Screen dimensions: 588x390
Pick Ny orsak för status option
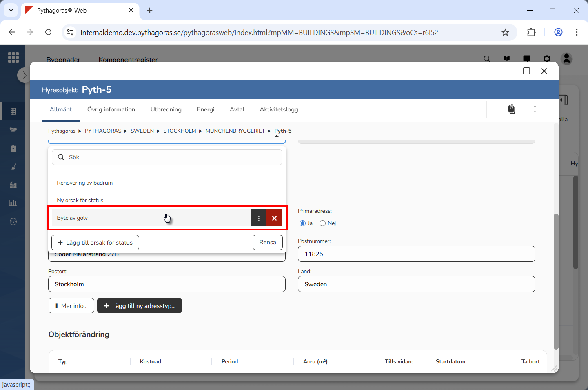coord(80,201)
